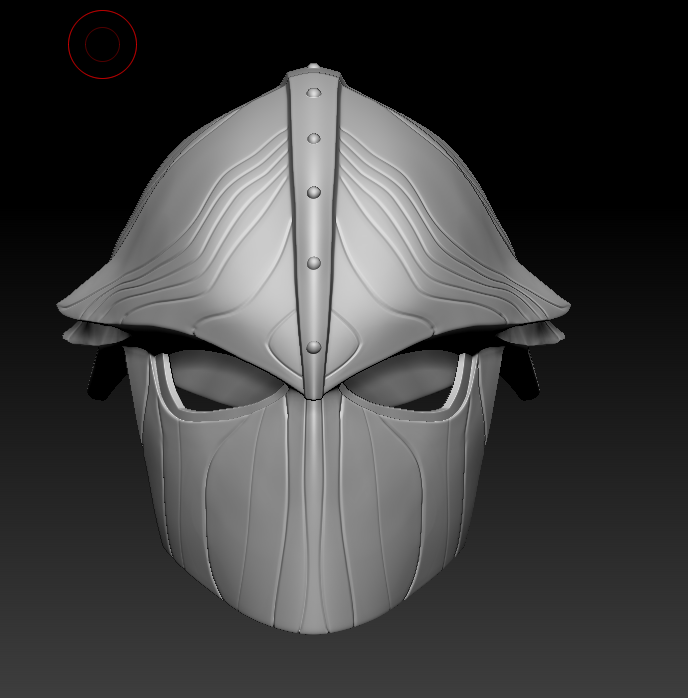Click the vertical center ridge of face mask
The height and width of the screenshot is (698, 688).
pos(313,500)
